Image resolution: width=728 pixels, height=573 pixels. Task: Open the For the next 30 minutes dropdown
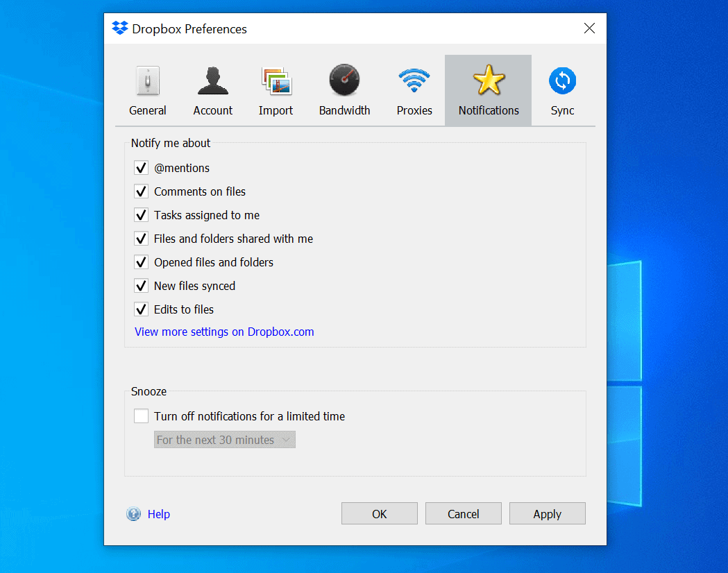click(x=225, y=439)
